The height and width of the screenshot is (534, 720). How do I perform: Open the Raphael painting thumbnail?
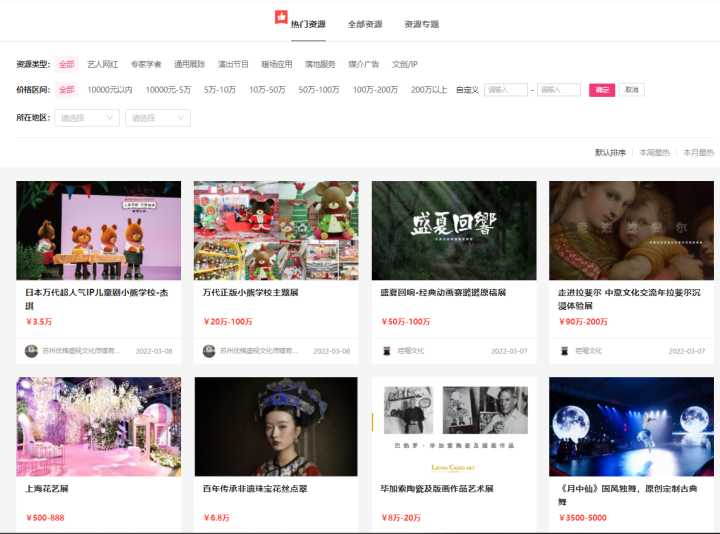point(631,230)
